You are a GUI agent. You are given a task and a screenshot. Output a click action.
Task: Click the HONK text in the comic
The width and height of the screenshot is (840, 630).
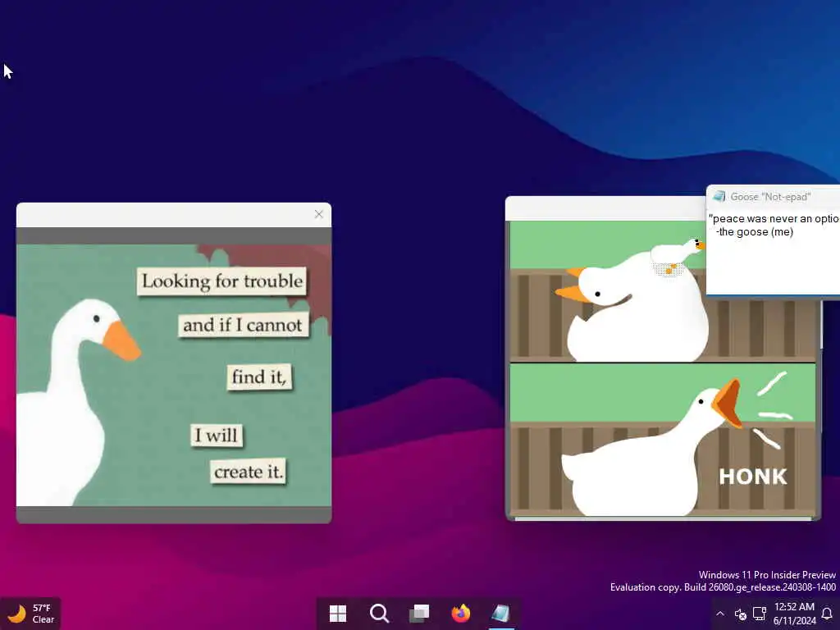(753, 477)
